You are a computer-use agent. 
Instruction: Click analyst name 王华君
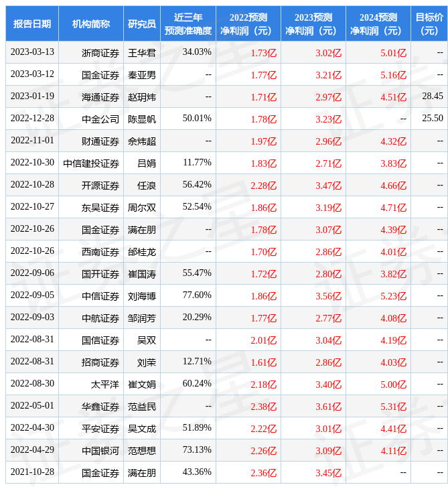pos(142,53)
